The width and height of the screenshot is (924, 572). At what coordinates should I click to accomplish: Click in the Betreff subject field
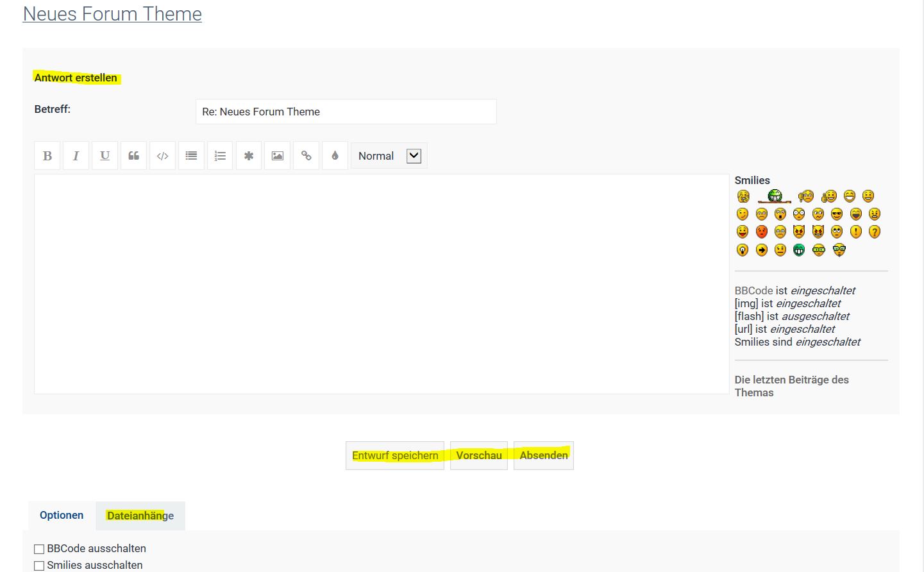[x=346, y=112]
